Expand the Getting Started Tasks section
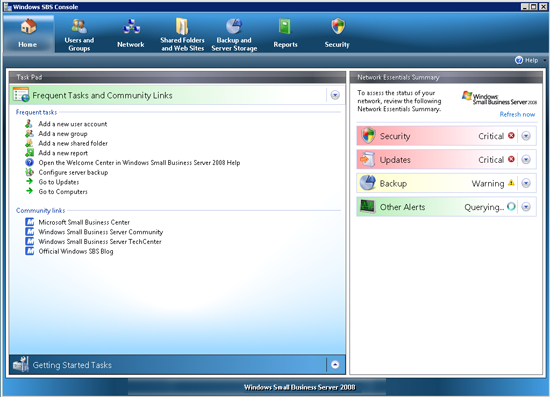 (x=335, y=365)
